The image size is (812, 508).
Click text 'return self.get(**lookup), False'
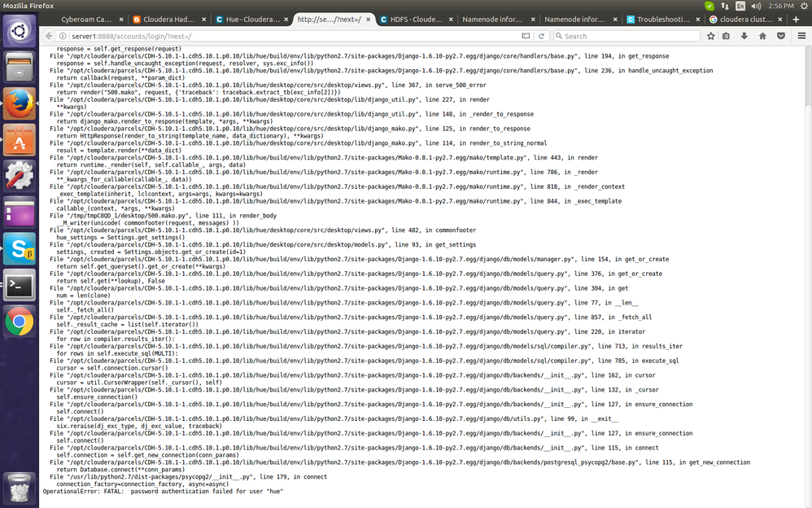click(x=111, y=280)
